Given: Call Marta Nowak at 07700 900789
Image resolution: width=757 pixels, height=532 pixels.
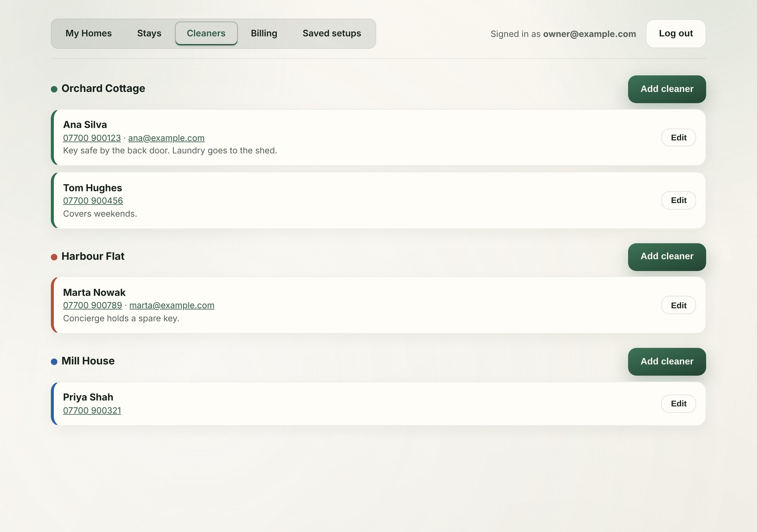Looking at the screenshot, I should point(92,306).
